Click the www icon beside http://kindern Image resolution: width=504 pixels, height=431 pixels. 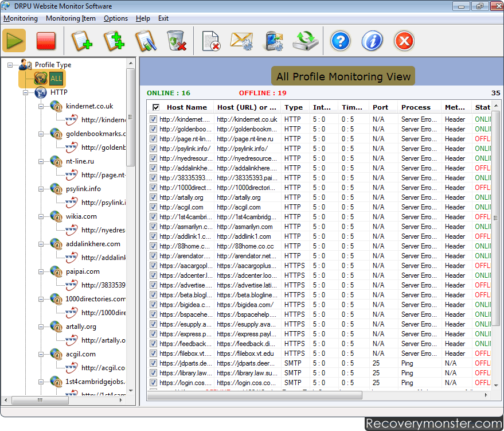point(71,119)
